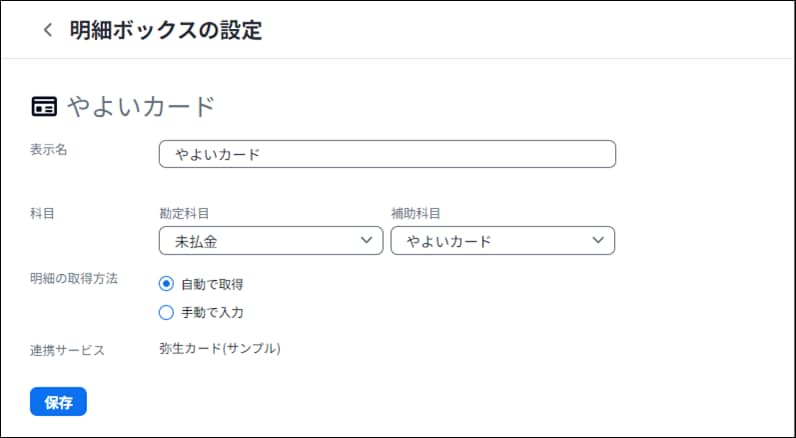796x438 pixels.
Task: Click the 弥生カード(サンプル) linked service text
Action: point(220,349)
